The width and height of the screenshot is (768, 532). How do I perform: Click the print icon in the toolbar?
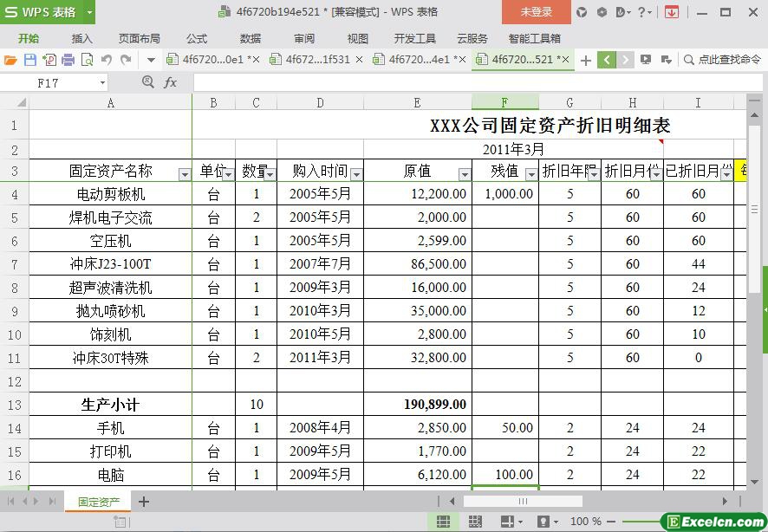(x=68, y=60)
